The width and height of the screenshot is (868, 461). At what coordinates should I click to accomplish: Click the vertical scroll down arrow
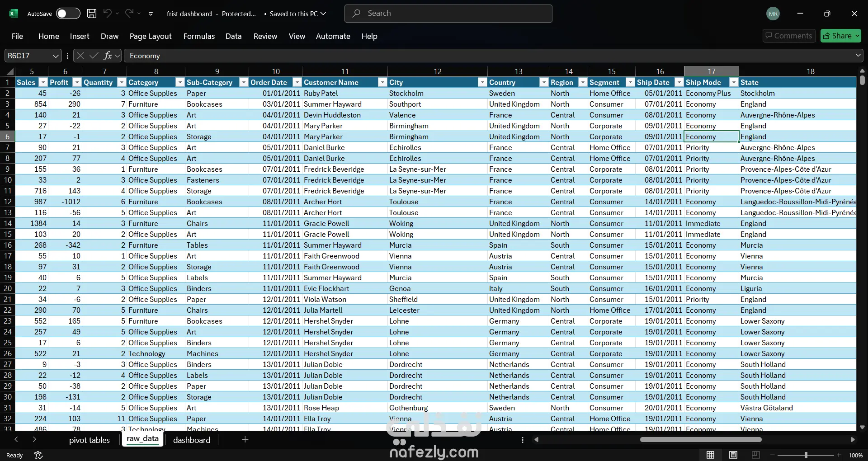point(862,427)
